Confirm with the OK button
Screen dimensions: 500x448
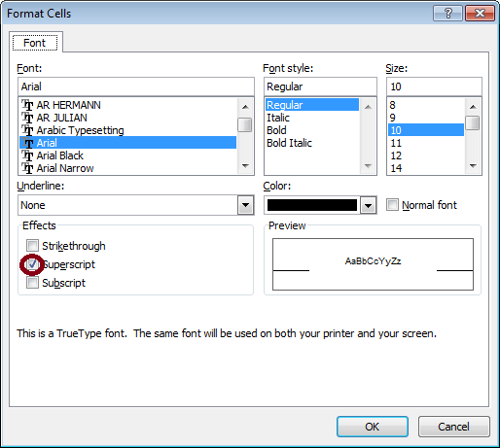(372, 427)
